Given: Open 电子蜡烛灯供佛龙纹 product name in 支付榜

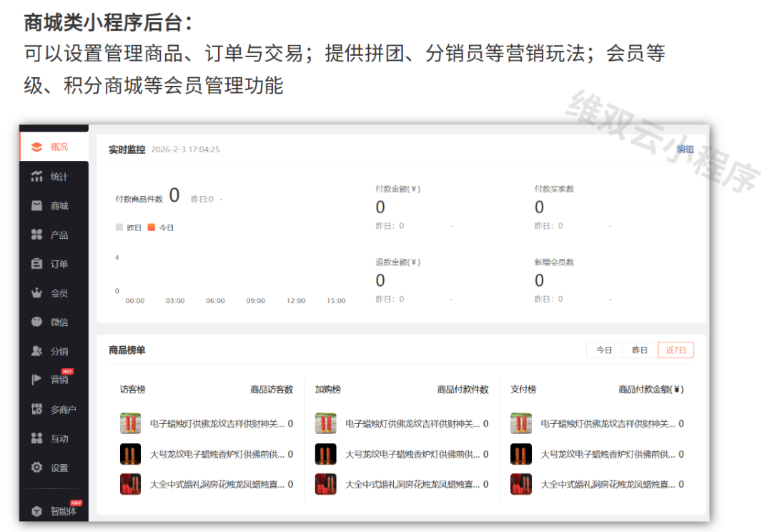Looking at the screenshot, I should pyautogui.click(x=608, y=423).
